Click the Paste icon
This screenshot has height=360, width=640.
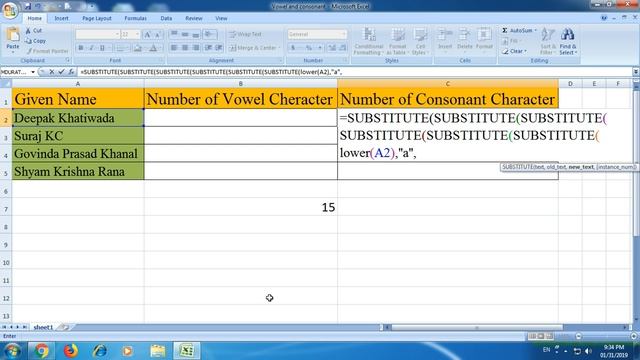[x=13, y=36]
